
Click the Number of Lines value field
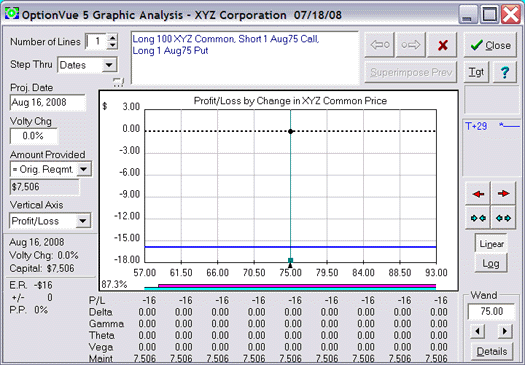96,42
